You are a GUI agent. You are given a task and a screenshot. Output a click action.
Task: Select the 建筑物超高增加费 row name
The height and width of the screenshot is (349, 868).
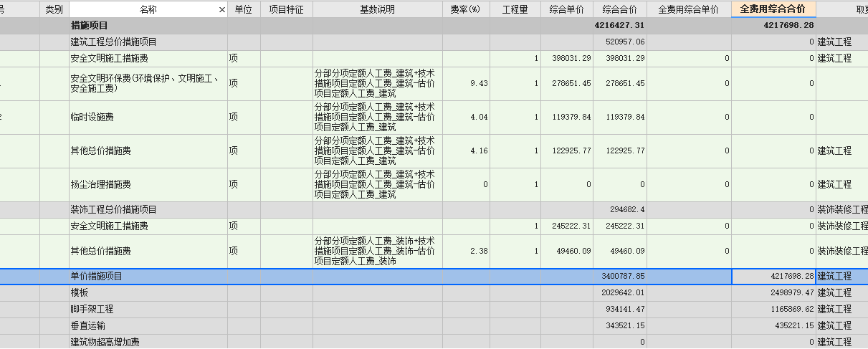(x=105, y=343)
